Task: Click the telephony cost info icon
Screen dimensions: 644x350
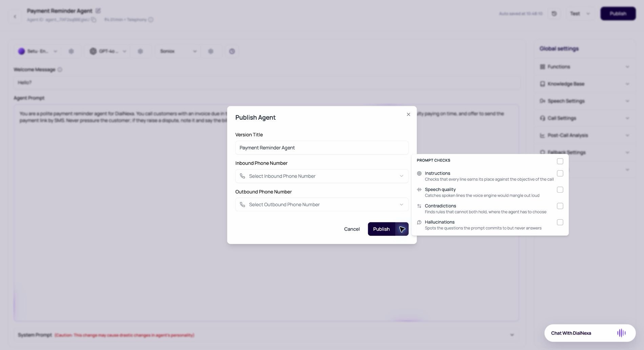Action: click(x=151, y=20)
